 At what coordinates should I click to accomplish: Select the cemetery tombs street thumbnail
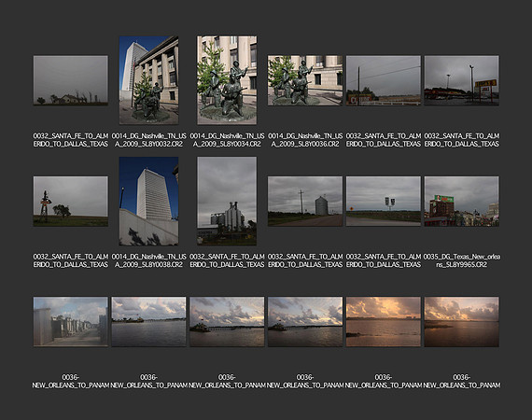(71, 322)
